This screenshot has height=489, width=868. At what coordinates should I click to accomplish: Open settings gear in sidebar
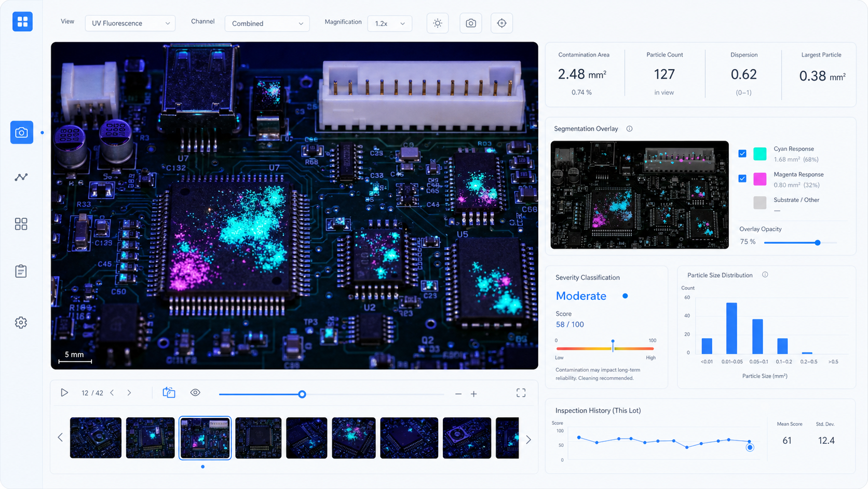tap(21, 323)
